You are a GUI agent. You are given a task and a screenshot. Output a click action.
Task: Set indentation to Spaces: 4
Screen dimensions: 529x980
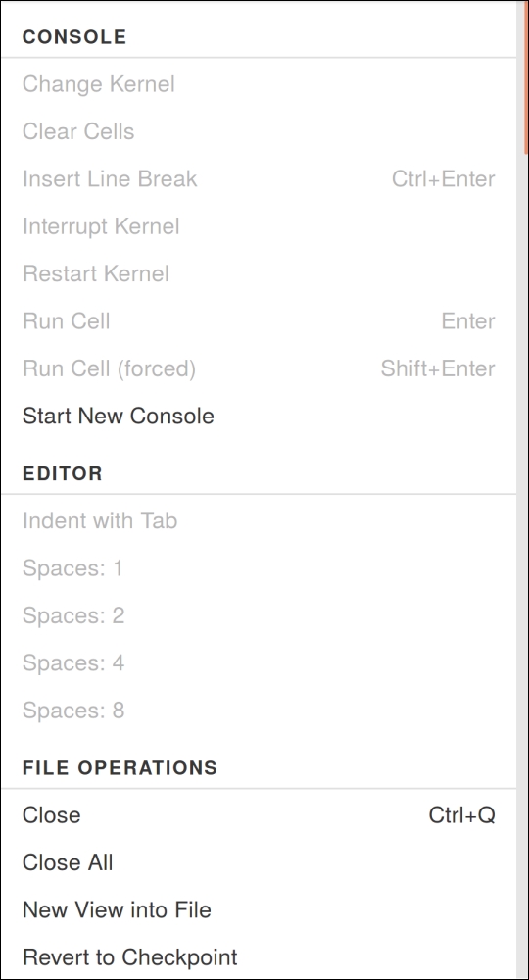[x=259, y=663]
